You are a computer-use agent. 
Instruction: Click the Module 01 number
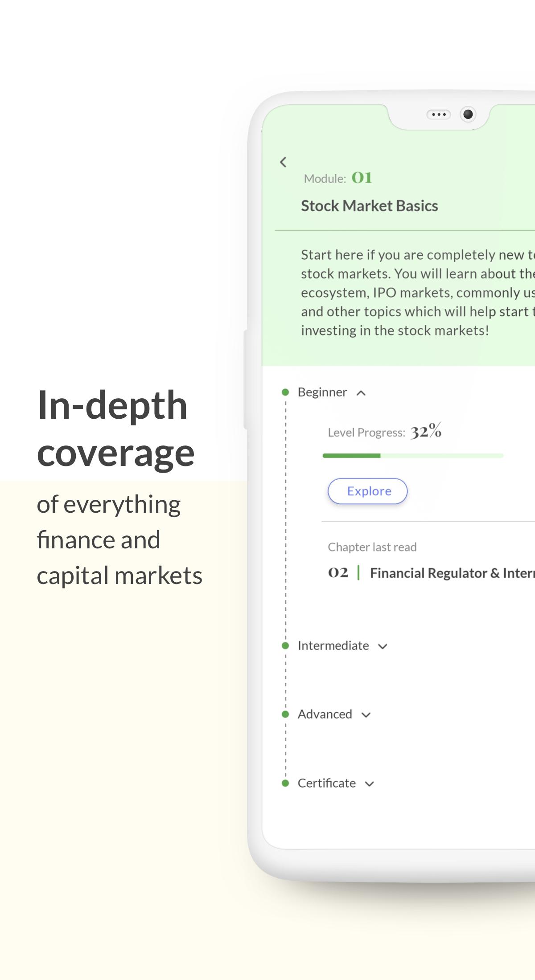coord(362,178)
